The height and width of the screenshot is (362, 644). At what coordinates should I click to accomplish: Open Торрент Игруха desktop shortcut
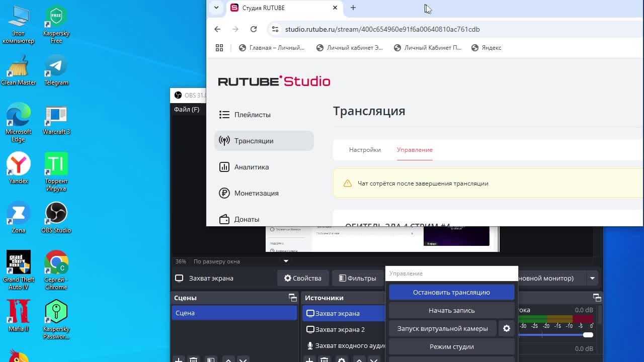click(x=56, y=172)
